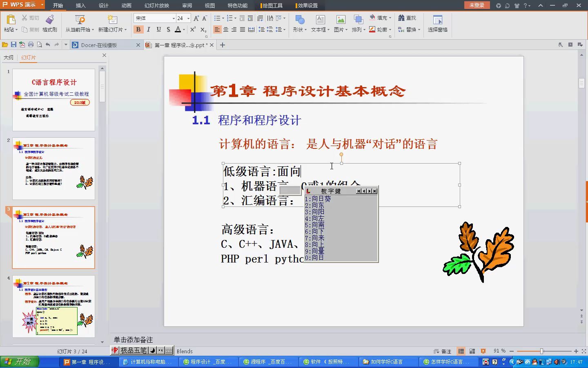Click zoom out minus button
The height and width of the screenshot is (368, 588).
(512, 351)
